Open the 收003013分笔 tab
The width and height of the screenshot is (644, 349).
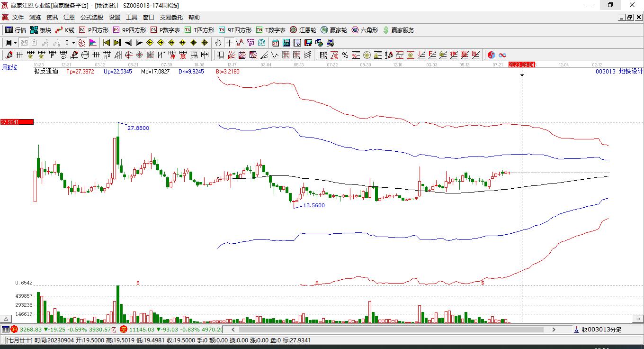point(598,330)
